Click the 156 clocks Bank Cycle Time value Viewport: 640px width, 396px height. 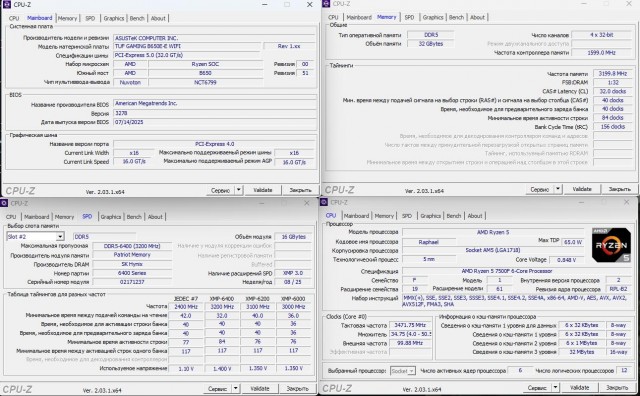coord(612,127)
